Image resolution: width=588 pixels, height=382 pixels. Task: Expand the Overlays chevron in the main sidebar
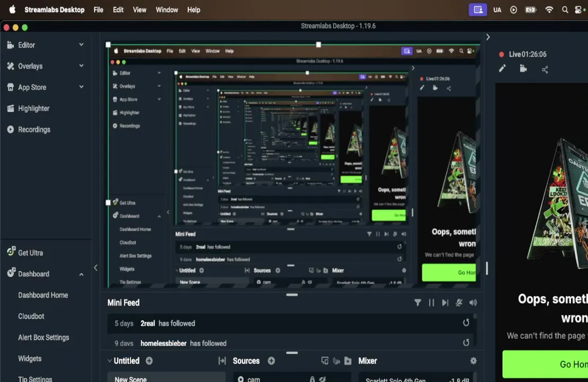81,66
